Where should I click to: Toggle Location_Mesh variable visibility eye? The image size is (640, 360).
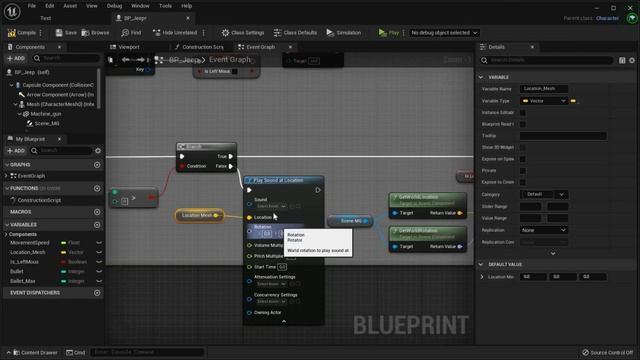pos(99,252)
